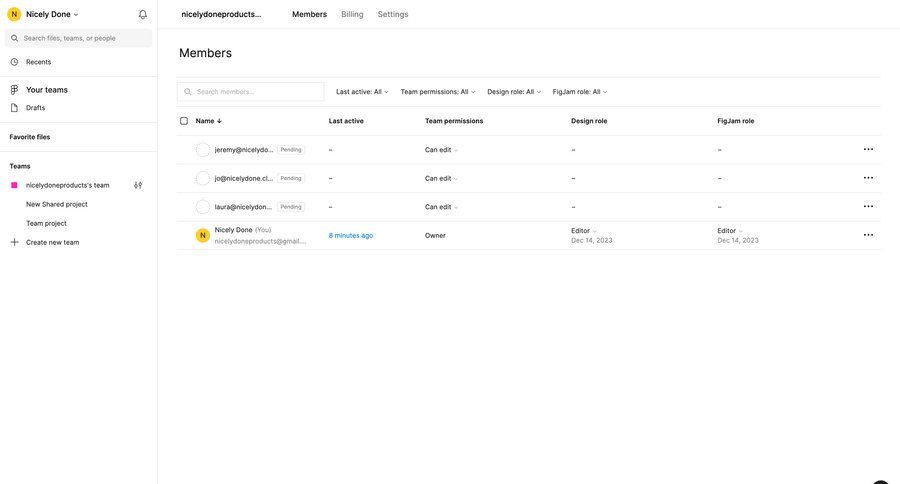Screen dimensions: 900x484
Task: Focus the Search files, teams, or people field
Action: tap(79, 38)
